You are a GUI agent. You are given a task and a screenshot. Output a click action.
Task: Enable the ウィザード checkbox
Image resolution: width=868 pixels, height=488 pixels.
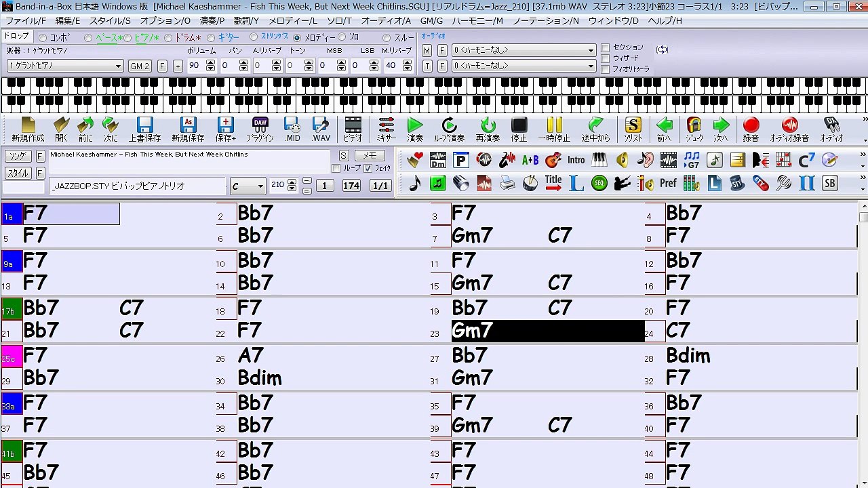click(606, 59)
